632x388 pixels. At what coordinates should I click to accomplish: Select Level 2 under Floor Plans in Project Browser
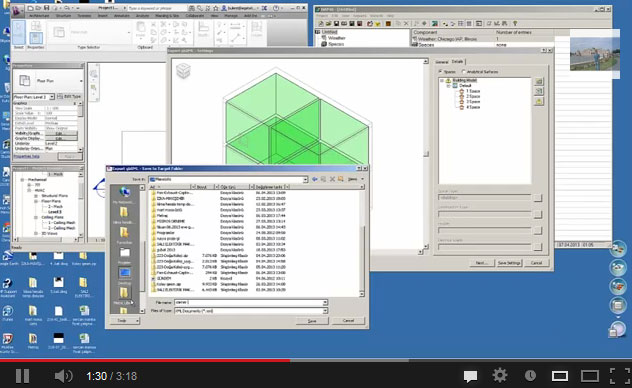[x=55, y=212]
